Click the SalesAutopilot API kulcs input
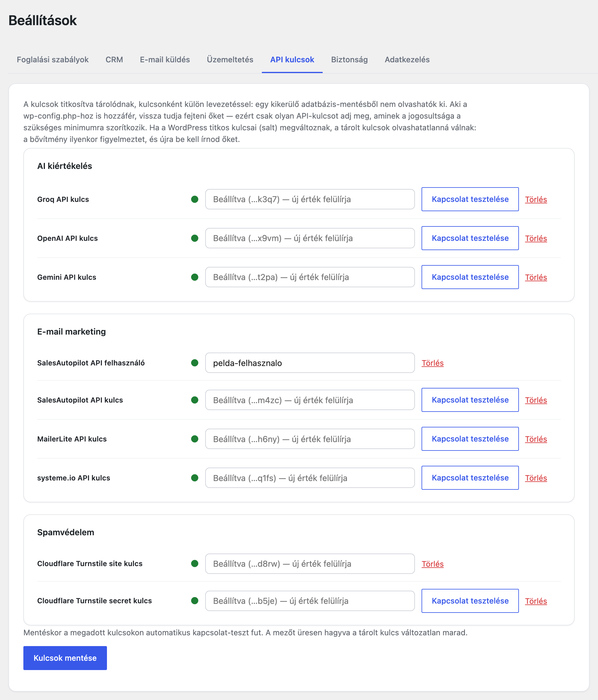The height and width of the screenshot is (700, 598). click(310, 400)
